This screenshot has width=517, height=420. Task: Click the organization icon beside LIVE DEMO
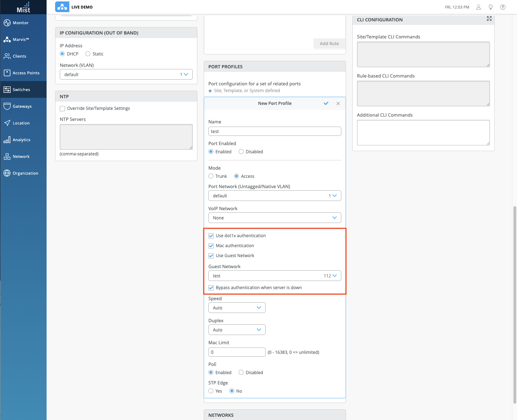[x=62, y=7]
